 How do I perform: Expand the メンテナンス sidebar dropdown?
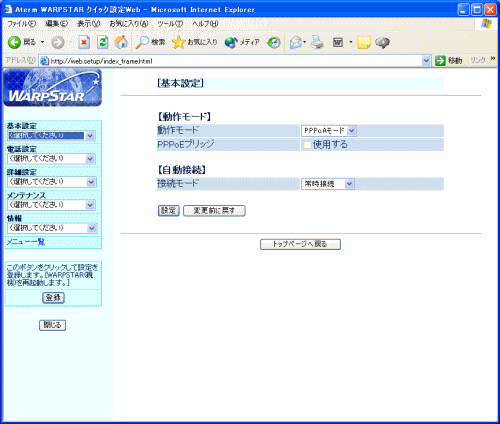click(x=51, y=205)
